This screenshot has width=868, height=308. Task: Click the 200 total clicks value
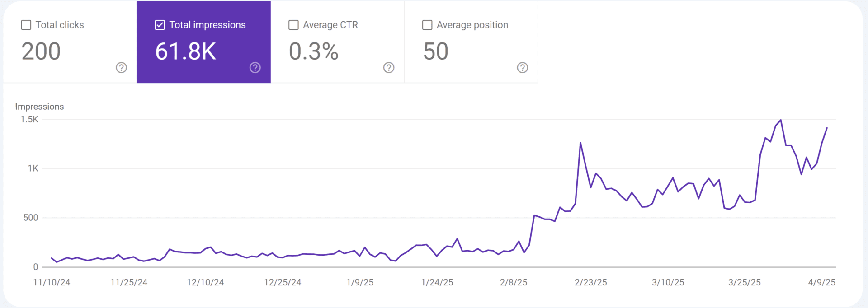41,51
